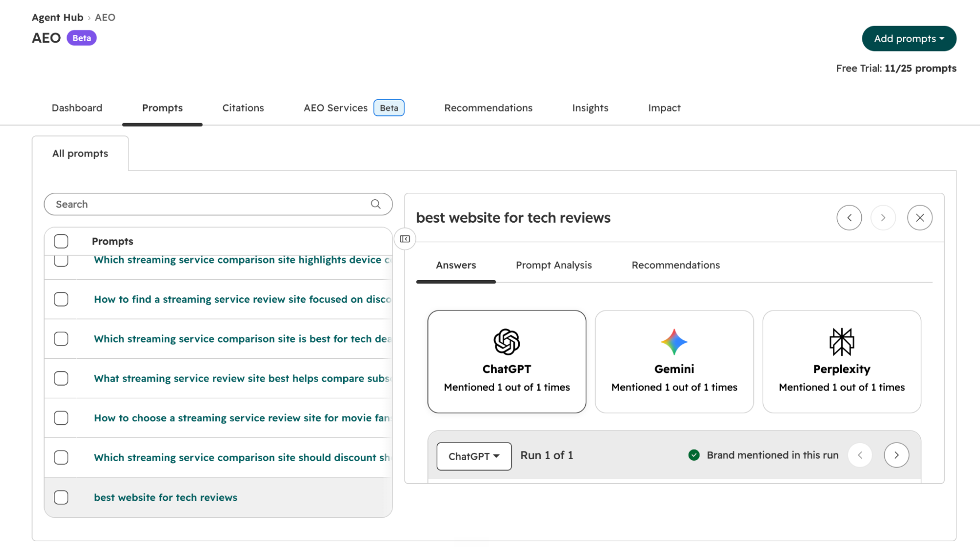Open 'What streaming service review site' prompt
Screen dimensions: 980x547
pos(242,378)
